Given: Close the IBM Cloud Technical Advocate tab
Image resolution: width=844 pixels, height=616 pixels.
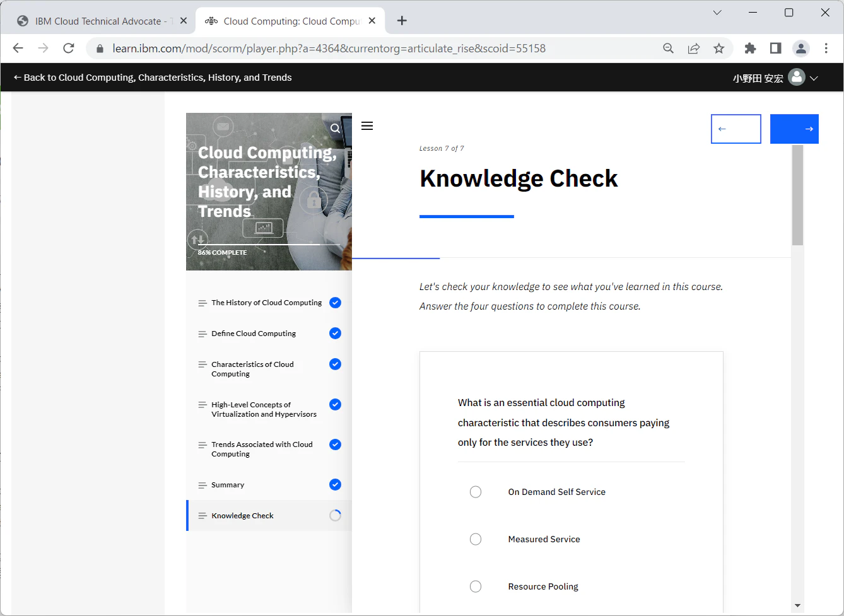Looking at the screenshot, I should tap(184, 21).
